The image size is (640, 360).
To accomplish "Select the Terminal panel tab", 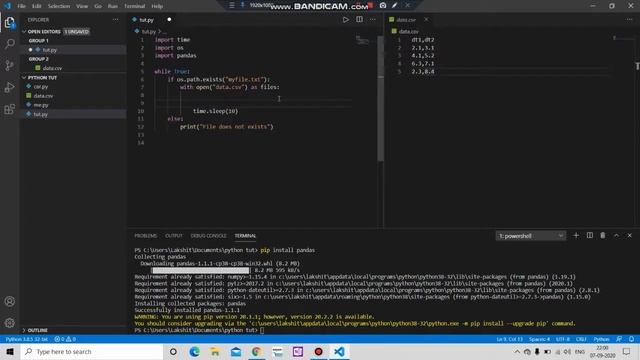I will pos(245,236).
